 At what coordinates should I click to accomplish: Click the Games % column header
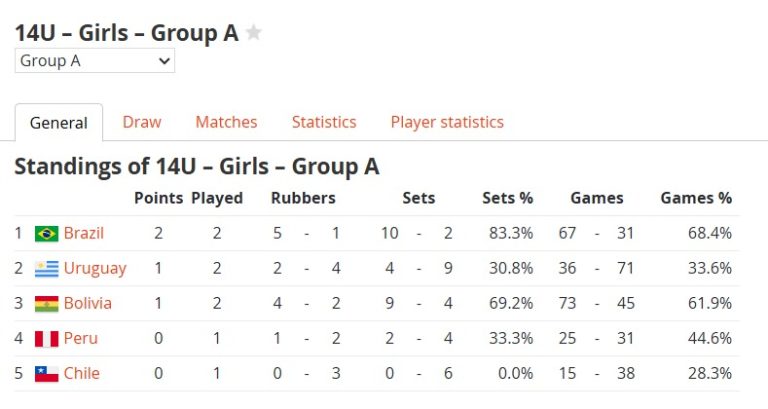click(x=696, y=198)
